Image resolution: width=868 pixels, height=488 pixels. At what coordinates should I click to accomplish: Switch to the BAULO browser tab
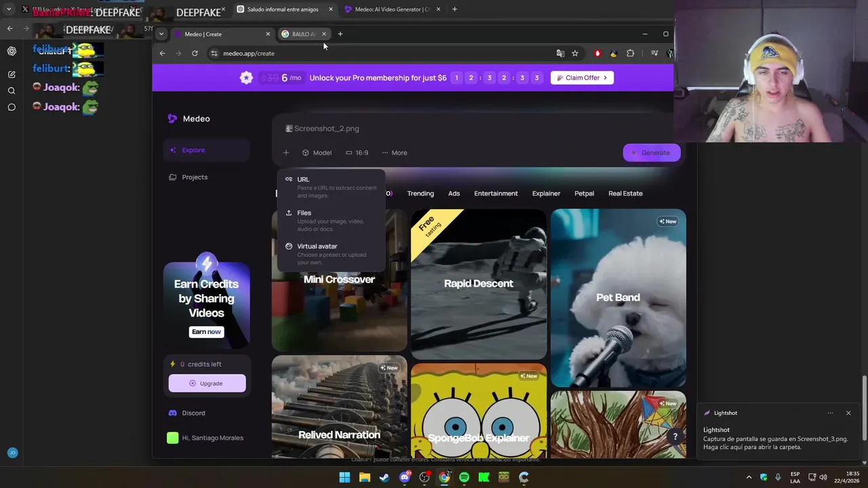click(x=304, y=34)
